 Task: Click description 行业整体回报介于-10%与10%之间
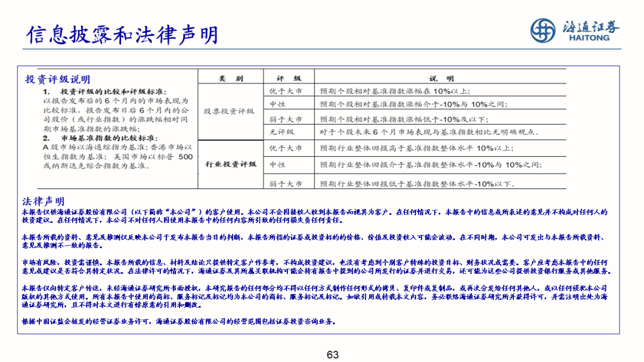click(431, 165)
